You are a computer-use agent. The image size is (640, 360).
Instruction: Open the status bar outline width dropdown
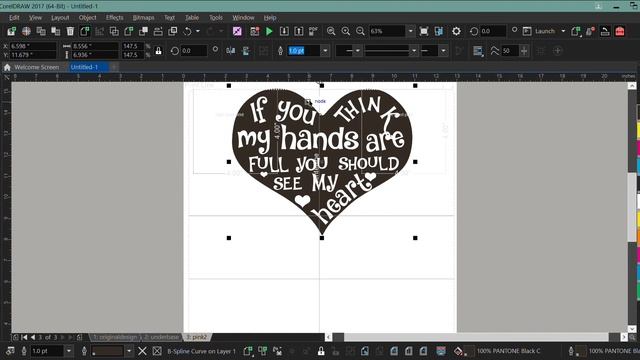click(69, 351)
